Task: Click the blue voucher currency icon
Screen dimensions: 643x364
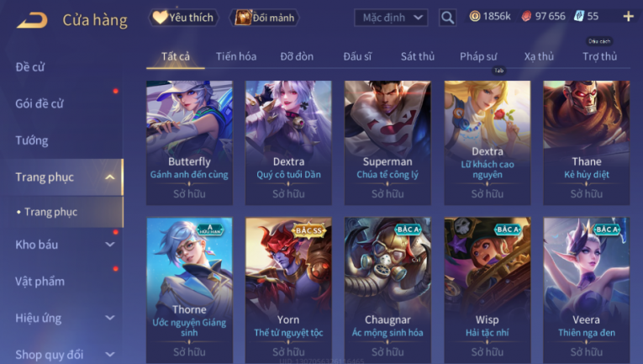Action: click(578, 17)
